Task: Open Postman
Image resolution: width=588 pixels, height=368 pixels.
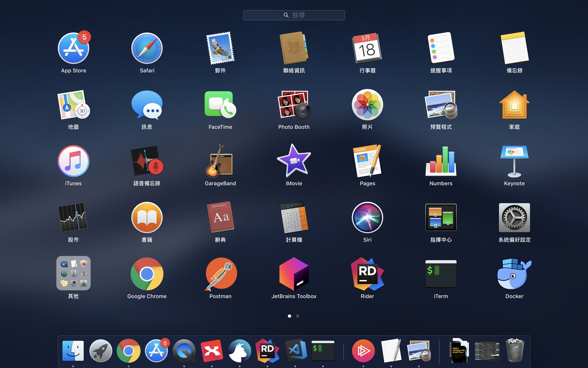Action: (x=220, y=274)
